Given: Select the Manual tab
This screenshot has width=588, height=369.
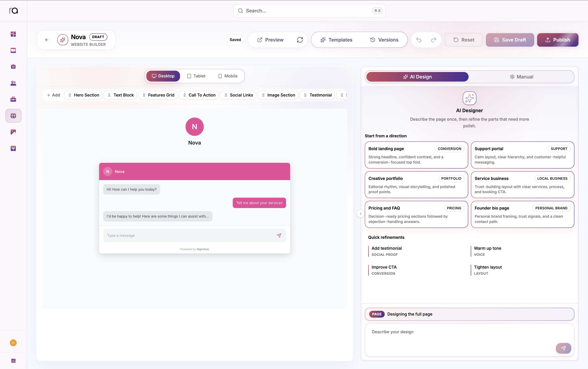Looking at the screenshot, I should click(x=521, y=77).
